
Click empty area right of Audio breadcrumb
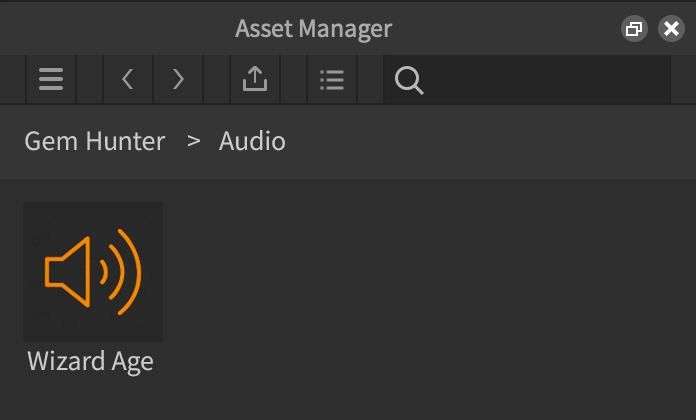point(480,141)
